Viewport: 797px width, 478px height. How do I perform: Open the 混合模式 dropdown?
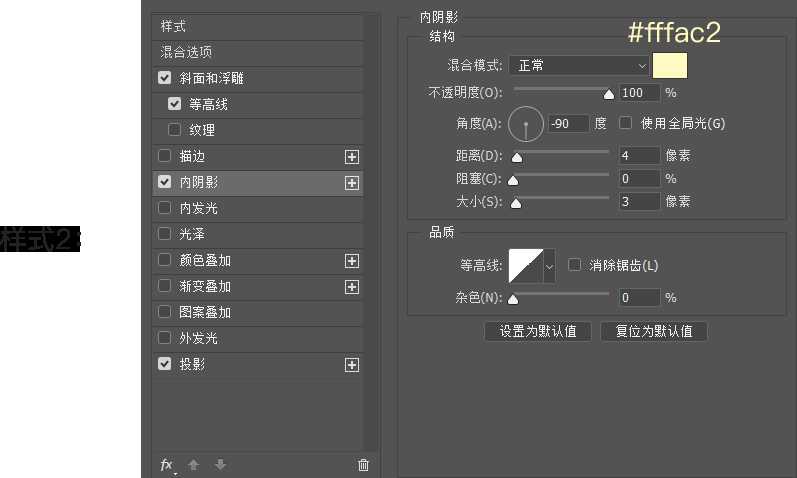pos(579,66)
